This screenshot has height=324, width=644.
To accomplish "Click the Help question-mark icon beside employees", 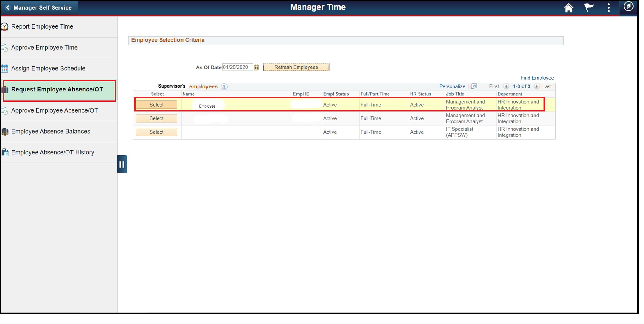I will coord(225,87).
